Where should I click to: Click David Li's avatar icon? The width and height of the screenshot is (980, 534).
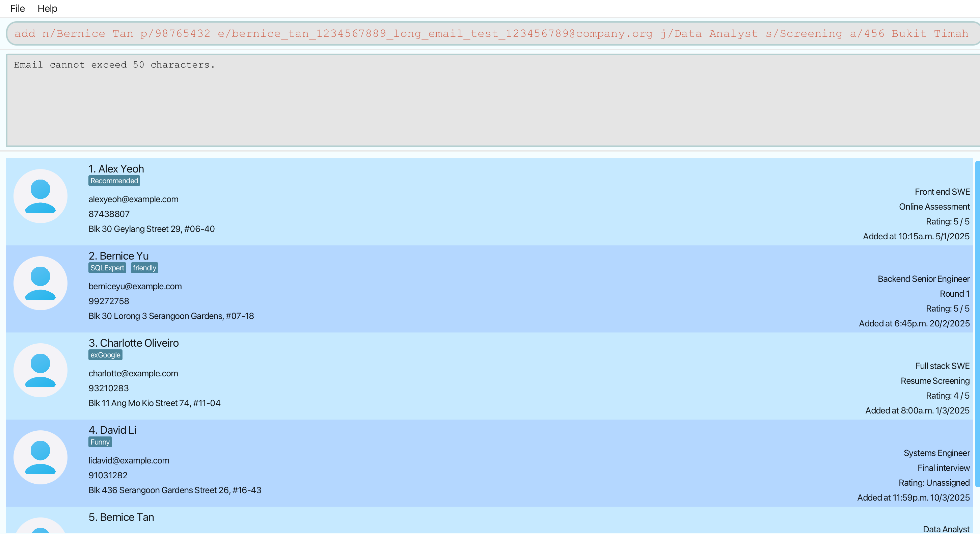click(40, 457)
